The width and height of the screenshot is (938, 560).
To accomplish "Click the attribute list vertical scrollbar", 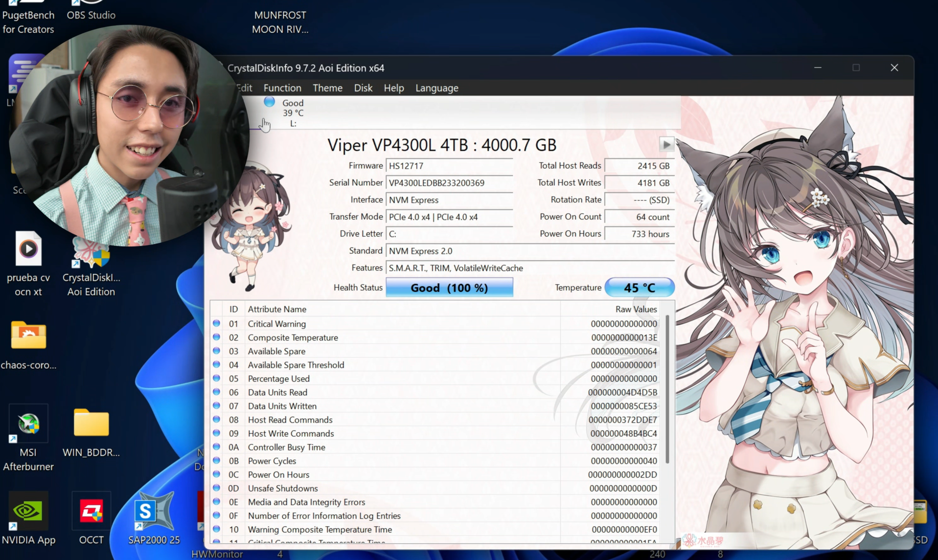I will [x=667, y=391].
